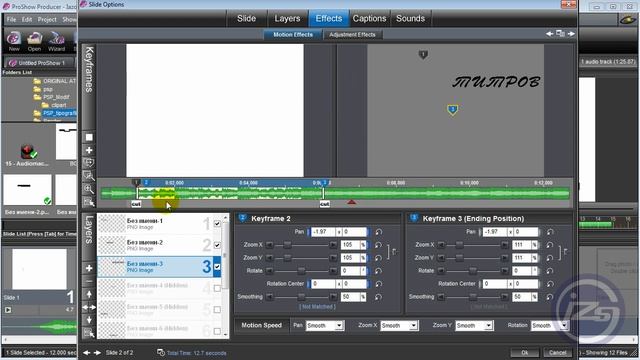
Task: Click Keyframe 2 Zoom X value field
Action: pos(350,245)
